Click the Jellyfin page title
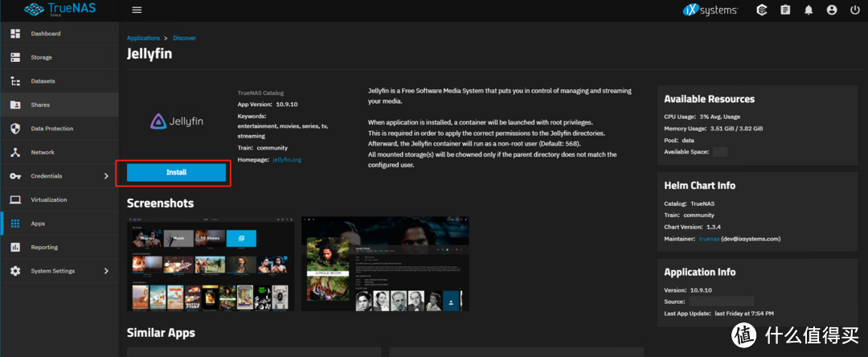The image size is (868, 357). 149,55
